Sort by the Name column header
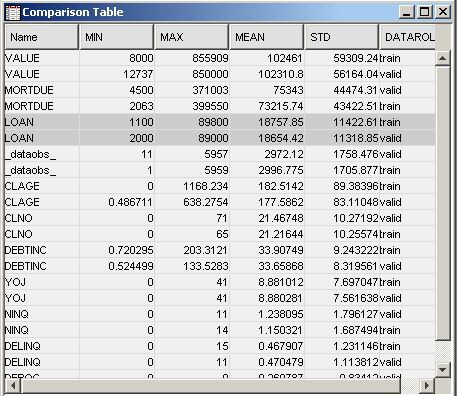The width and height of the screenshot is (457, 396). (42, 37)
